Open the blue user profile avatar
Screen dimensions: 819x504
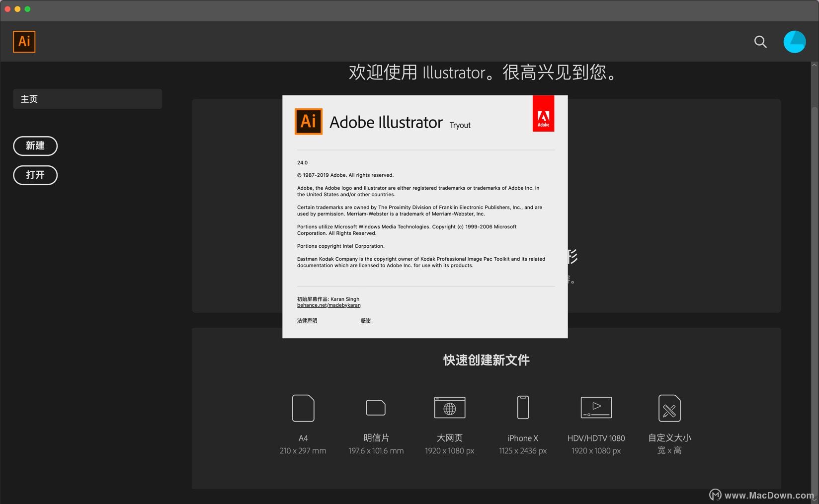794,42
